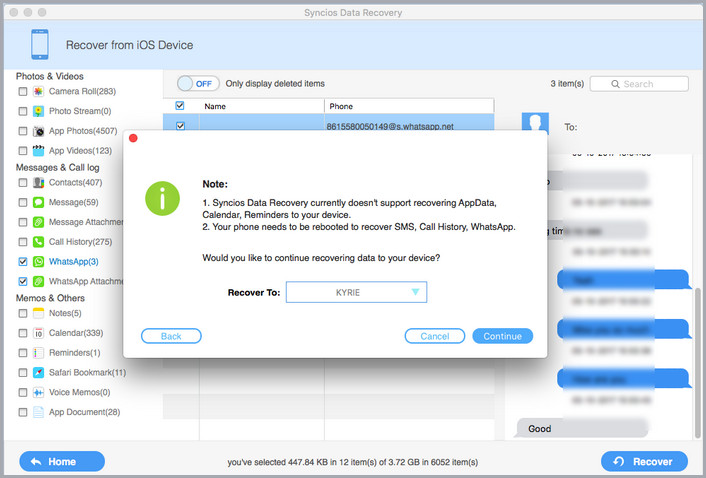The height and width of the screenshot is (478, 706).
Task: Tick the Contacts(407) checkbox
Action: click(x=23, y=183)
